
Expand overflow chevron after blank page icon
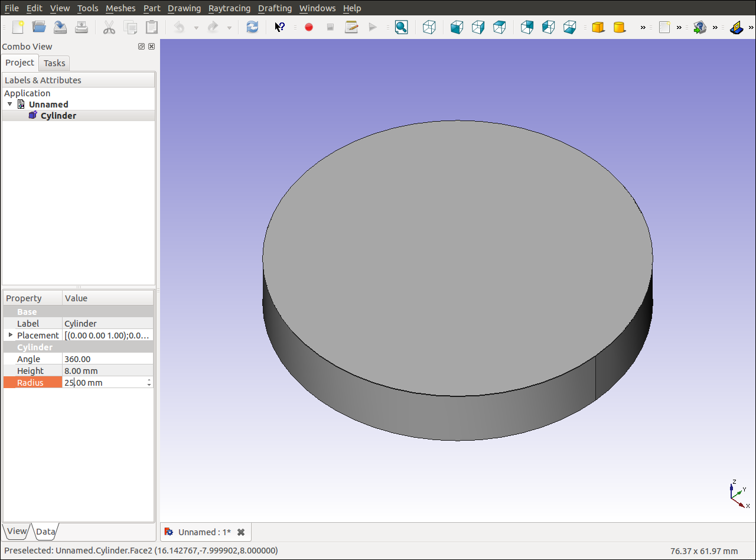[679, 27]
